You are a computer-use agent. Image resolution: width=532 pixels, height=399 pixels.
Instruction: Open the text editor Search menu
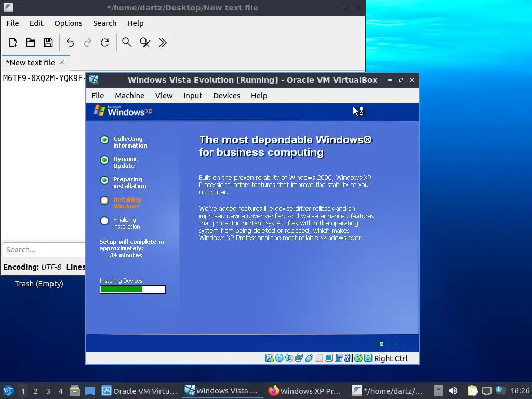pyautogui.click(x=104, y=23)
